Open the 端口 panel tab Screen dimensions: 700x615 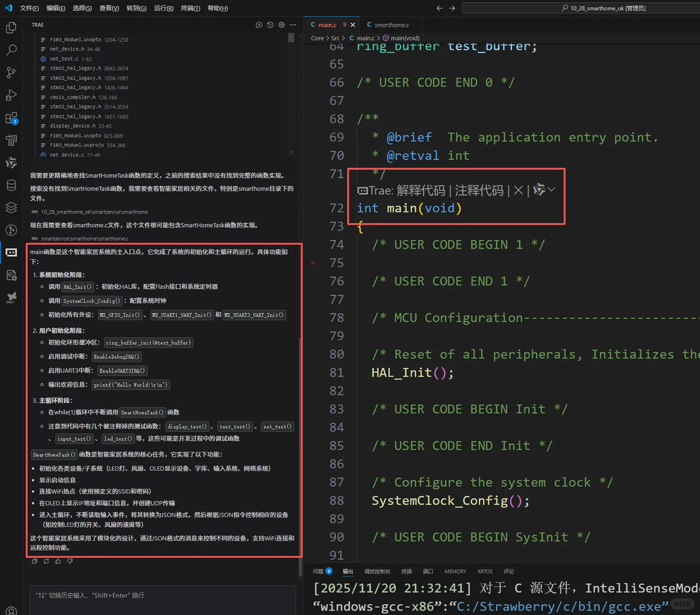coord(428,571)
